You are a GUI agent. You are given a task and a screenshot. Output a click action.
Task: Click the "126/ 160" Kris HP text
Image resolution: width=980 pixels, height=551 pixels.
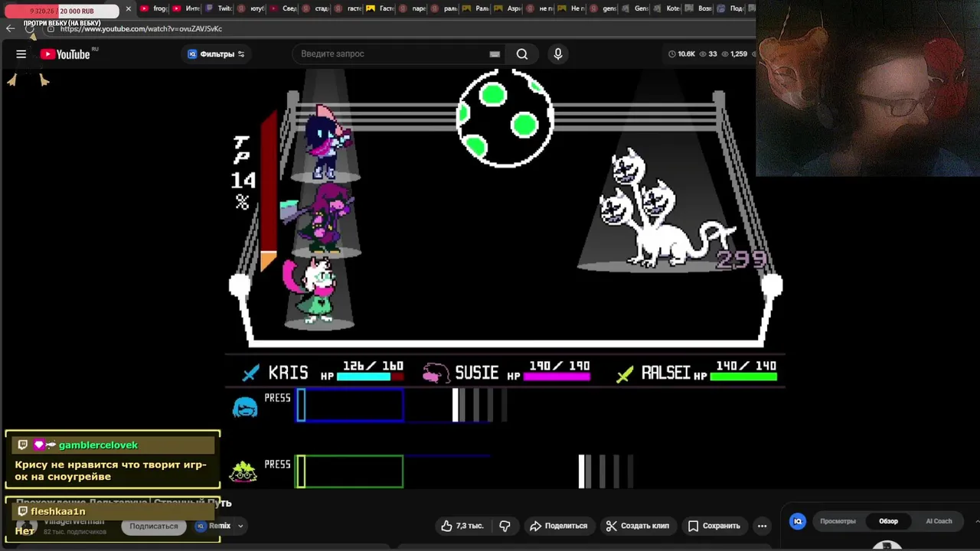point(373,366)
